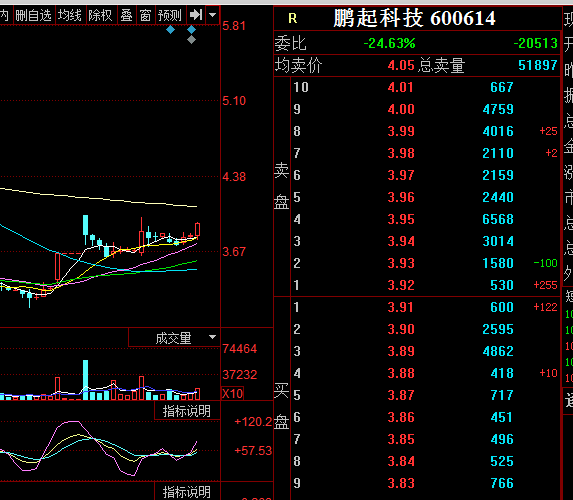Screen dimensions: 573x500
Task: Select sell level 8 price 3.99
Action: (401, 131)
